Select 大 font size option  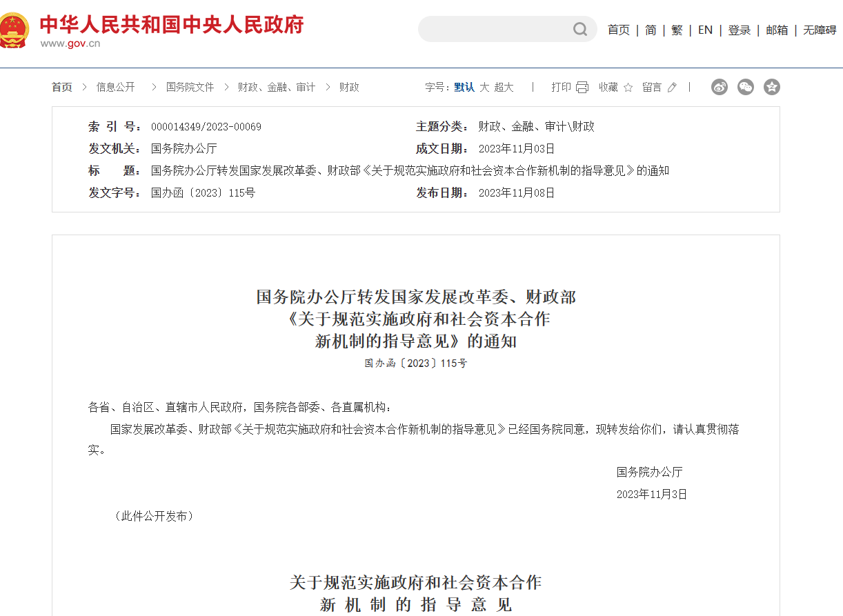point(484,88)
